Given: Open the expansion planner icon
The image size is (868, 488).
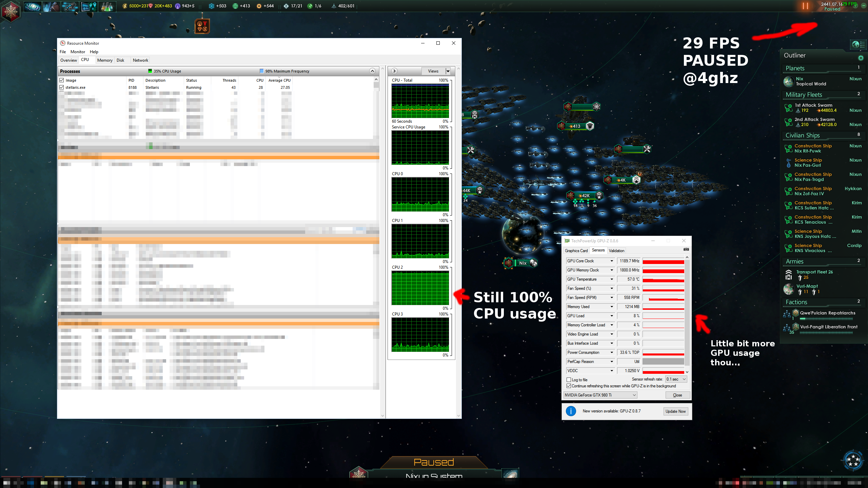Looking at the screenshot, I should [88, 6].
